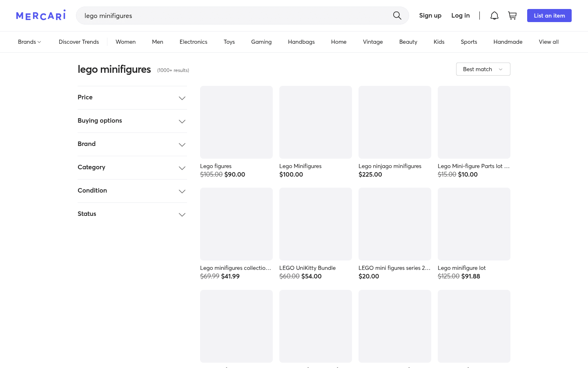
Task: Open LEGO UniKitty Bundle thumbnail
Action: (316, 224)
